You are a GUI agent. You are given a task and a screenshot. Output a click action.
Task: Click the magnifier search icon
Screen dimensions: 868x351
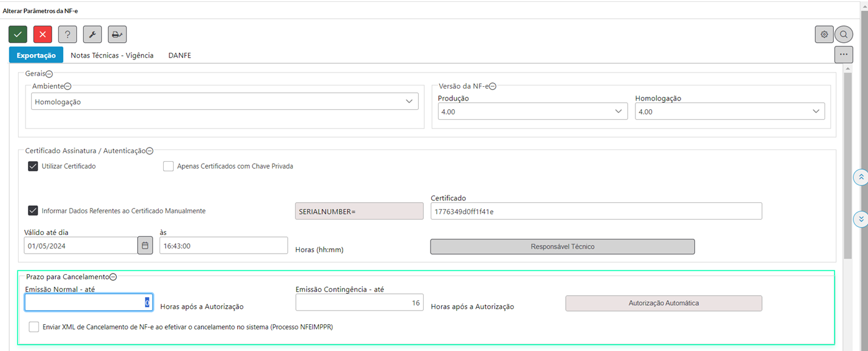844,34
